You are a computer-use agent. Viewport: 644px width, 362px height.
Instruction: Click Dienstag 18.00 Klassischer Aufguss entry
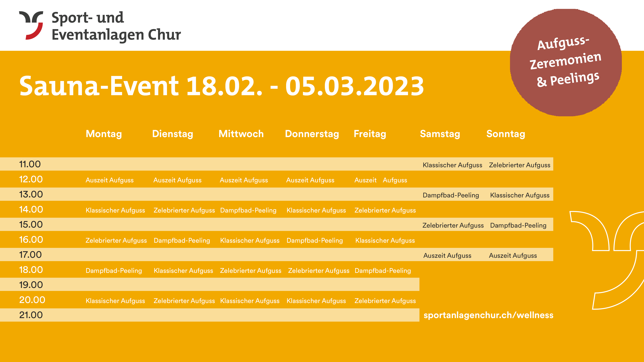[x=183, y=271]
